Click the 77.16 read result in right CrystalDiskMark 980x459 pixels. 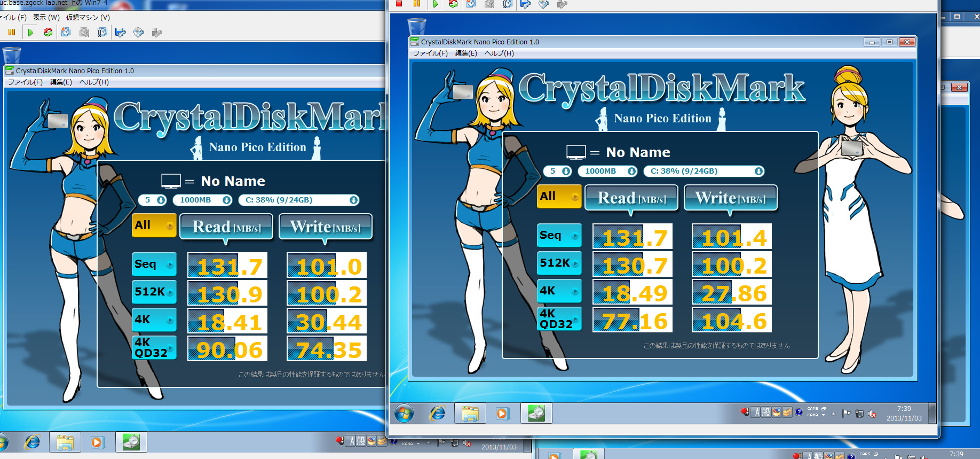tap(633, 320)
